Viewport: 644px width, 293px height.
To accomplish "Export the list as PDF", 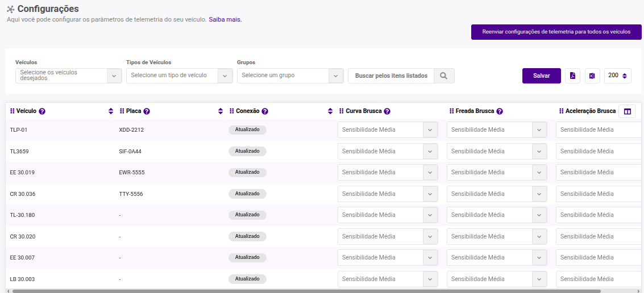I will pos(572,76).
